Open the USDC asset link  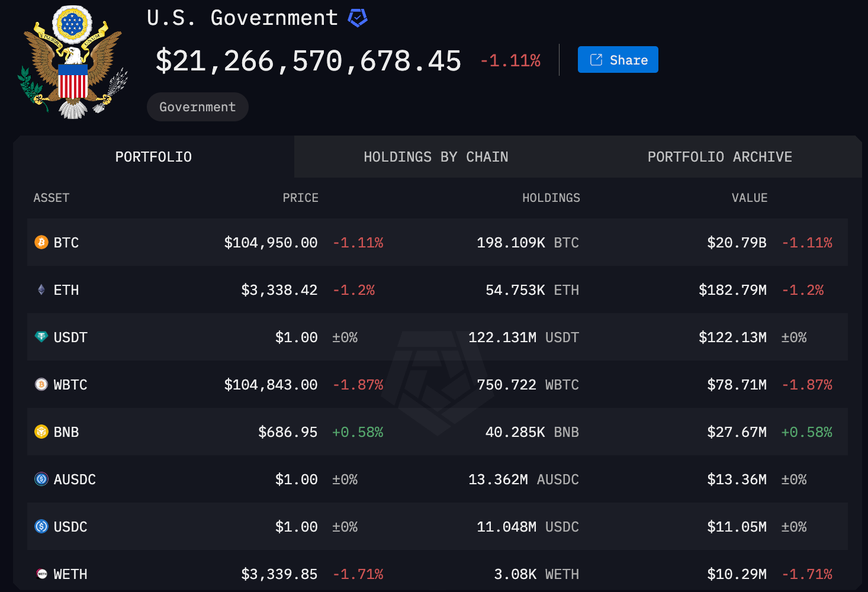(70, 527)
